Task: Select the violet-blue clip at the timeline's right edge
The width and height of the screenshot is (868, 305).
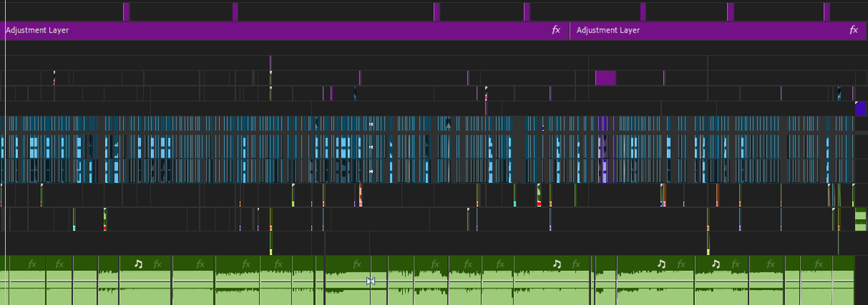Action: (861, 109)
